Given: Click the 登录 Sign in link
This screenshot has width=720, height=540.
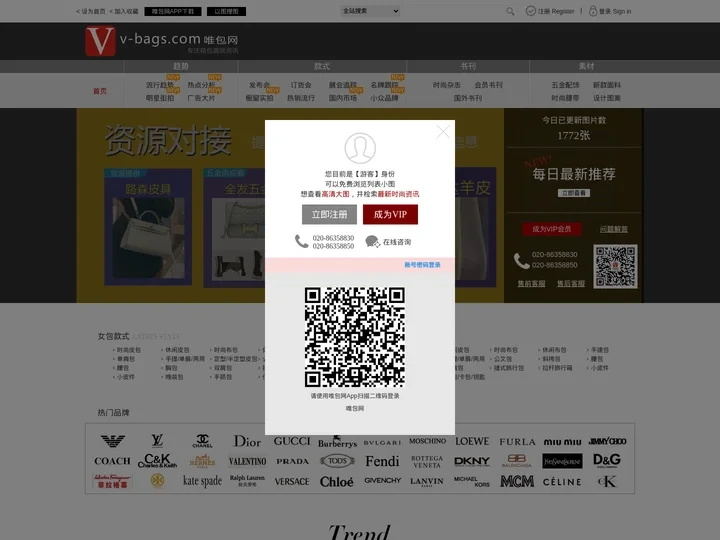Looking at the screenshot, I should (x=610, y=11).
